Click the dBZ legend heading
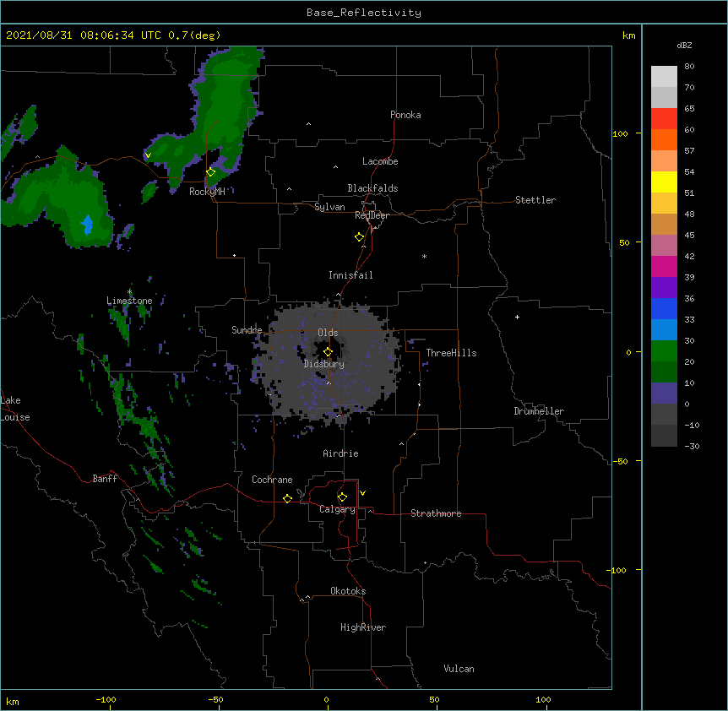Image resolution: width=728 pixels, height=711 pixels. [x=684, y=45]
